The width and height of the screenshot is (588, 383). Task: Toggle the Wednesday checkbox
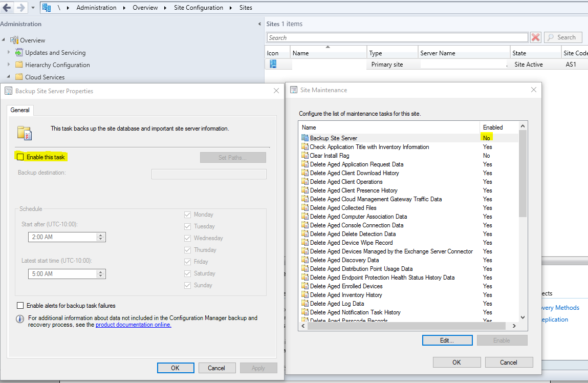pyautogui.click(x=187, y=238)
